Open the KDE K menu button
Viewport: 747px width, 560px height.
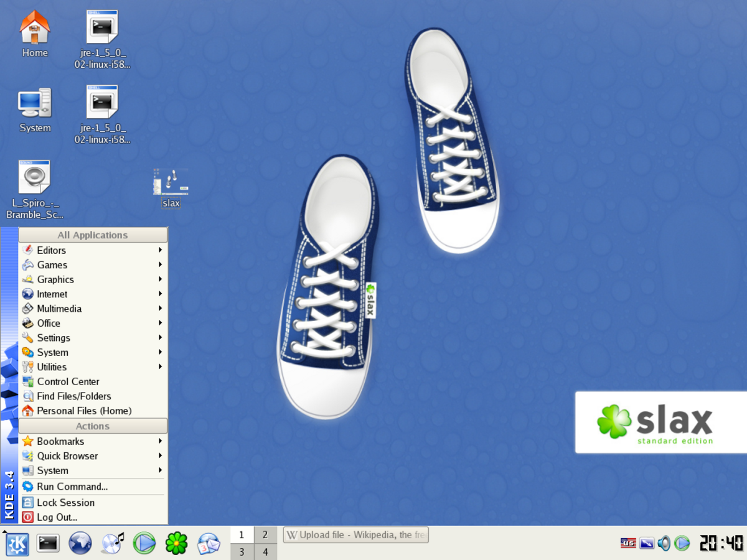point(17,543)
